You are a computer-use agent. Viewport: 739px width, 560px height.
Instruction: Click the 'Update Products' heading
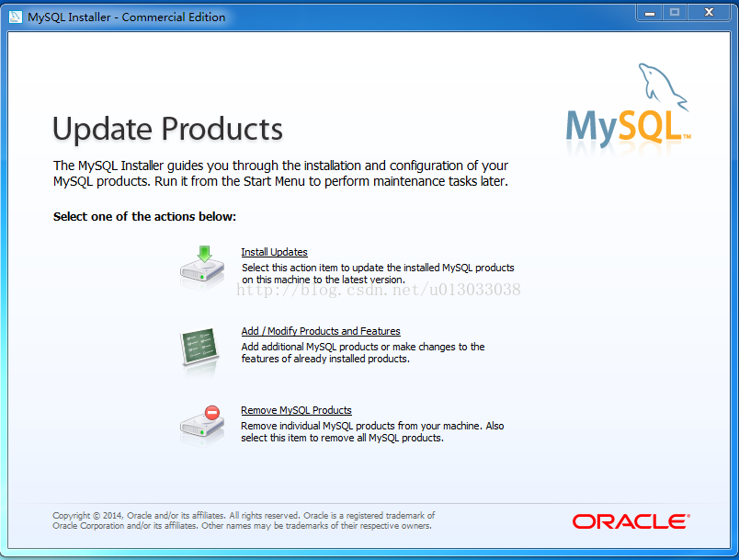coord(167,129)
